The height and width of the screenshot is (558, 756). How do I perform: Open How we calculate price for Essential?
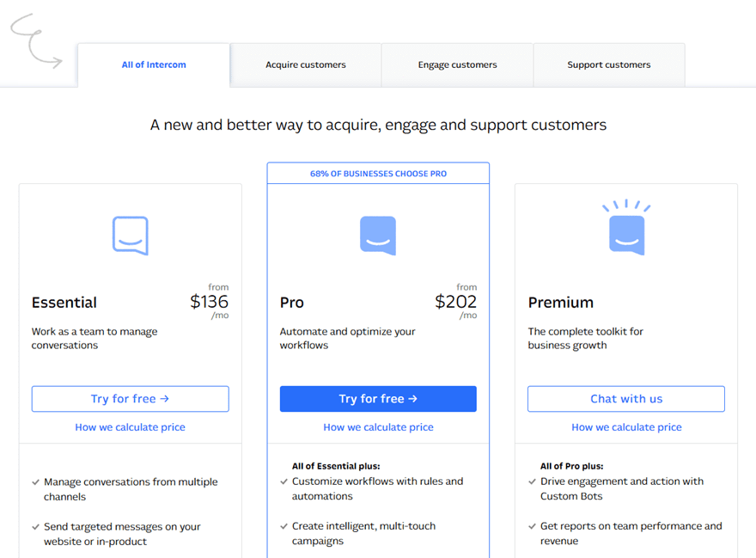tap(130, 427)
